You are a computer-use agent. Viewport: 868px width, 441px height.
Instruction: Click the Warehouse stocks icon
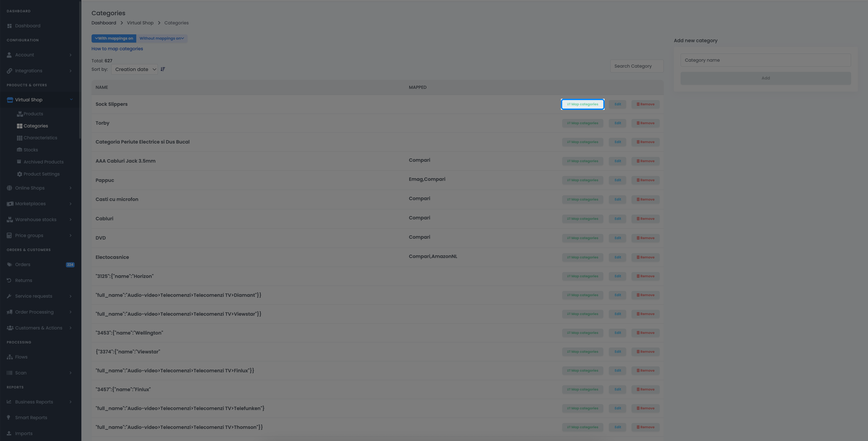point(10,219)
